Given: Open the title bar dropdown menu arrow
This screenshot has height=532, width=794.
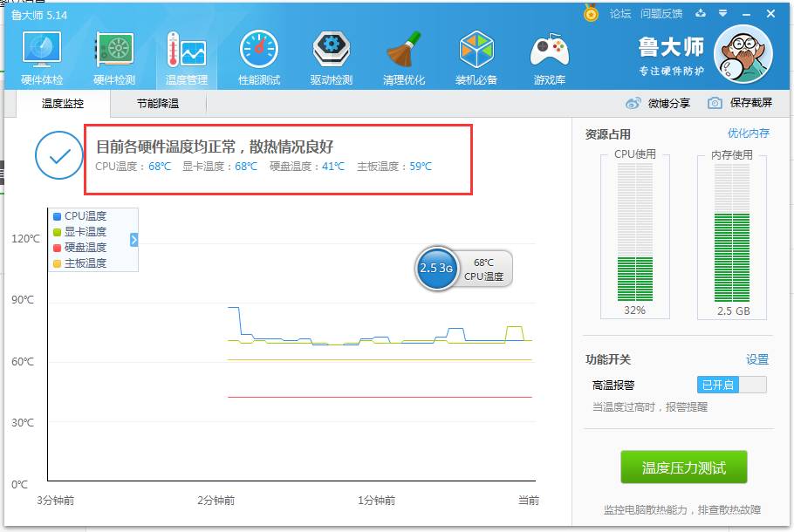Looking at the screenshot, I should [723, 13].
